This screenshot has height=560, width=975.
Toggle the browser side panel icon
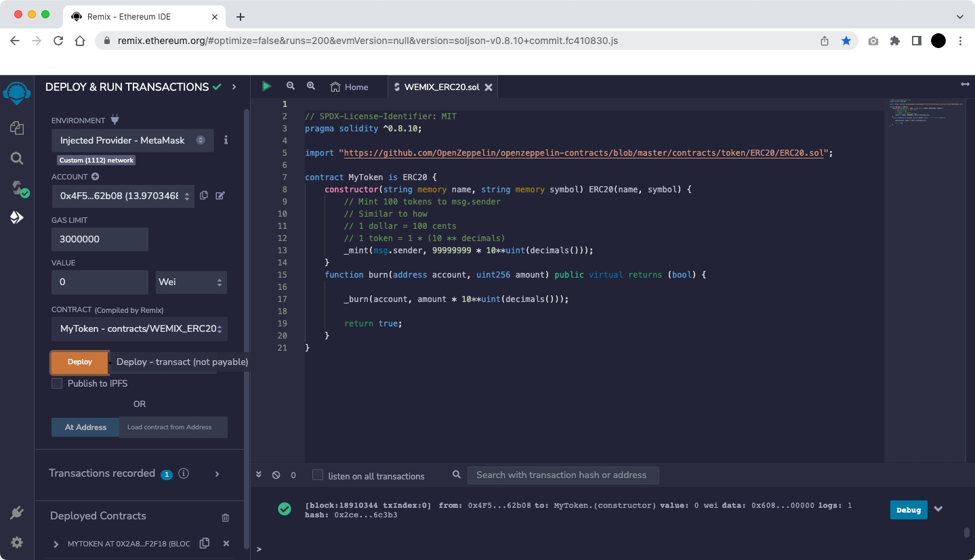[917, 41]
